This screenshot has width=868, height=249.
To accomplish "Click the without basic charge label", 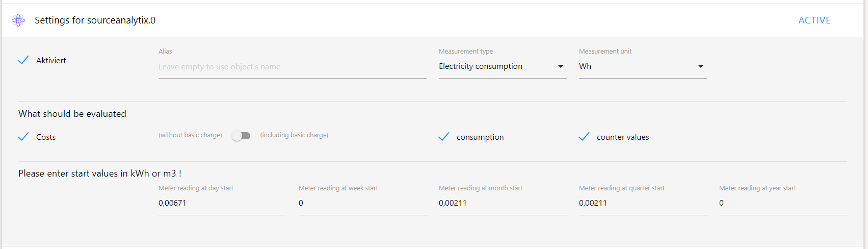I will 190,135.
